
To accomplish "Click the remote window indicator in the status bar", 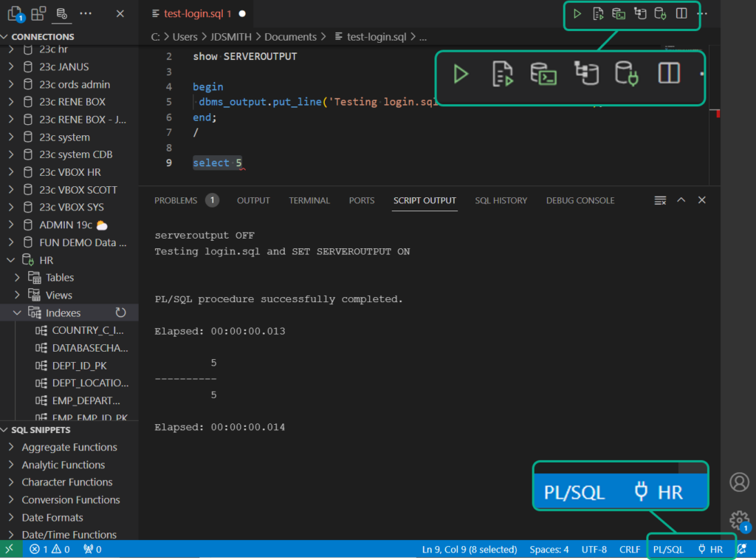I will (x=10, y=550).
